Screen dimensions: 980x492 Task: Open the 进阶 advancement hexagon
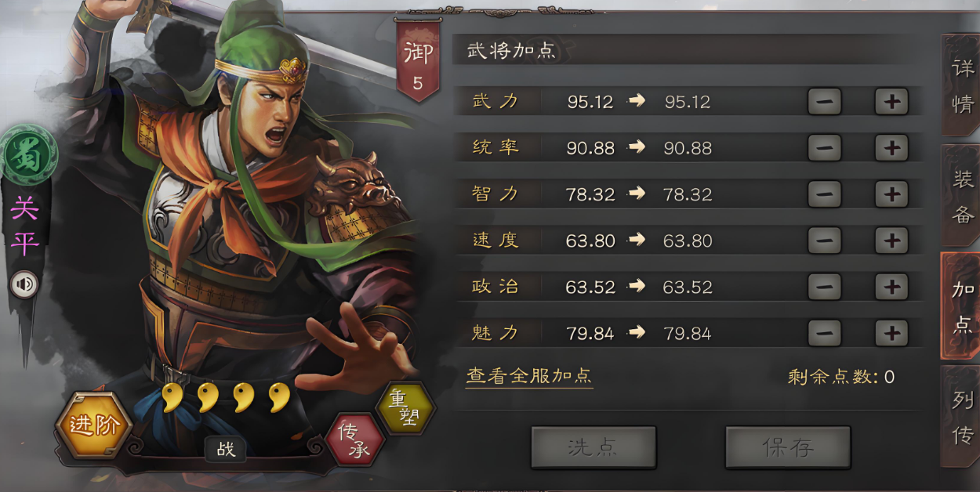pyautogui.click(x=93, y=425)
